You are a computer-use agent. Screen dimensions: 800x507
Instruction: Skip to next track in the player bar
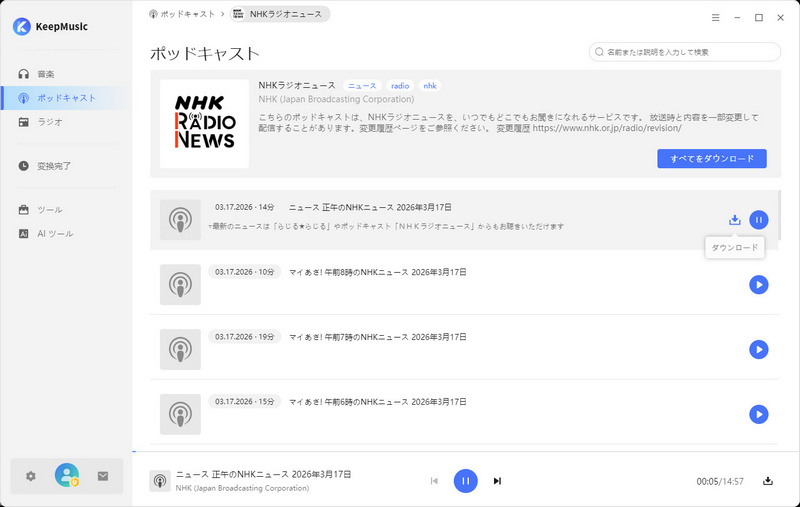[x=497, y=481]
